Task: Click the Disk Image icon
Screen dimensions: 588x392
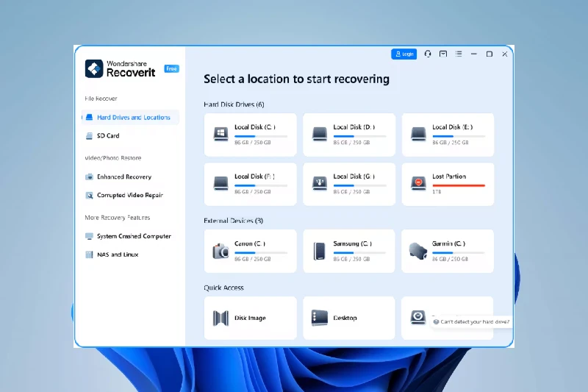Action: [220, 318]
